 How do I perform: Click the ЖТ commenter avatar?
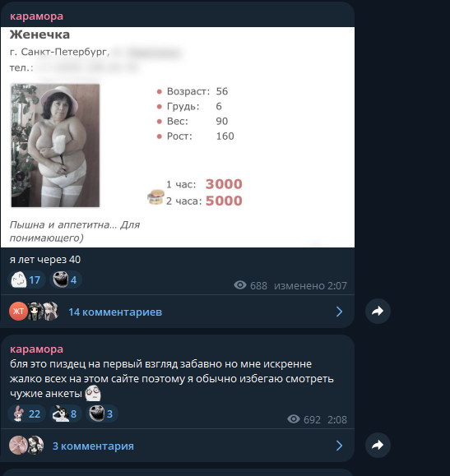coord(18,311)
